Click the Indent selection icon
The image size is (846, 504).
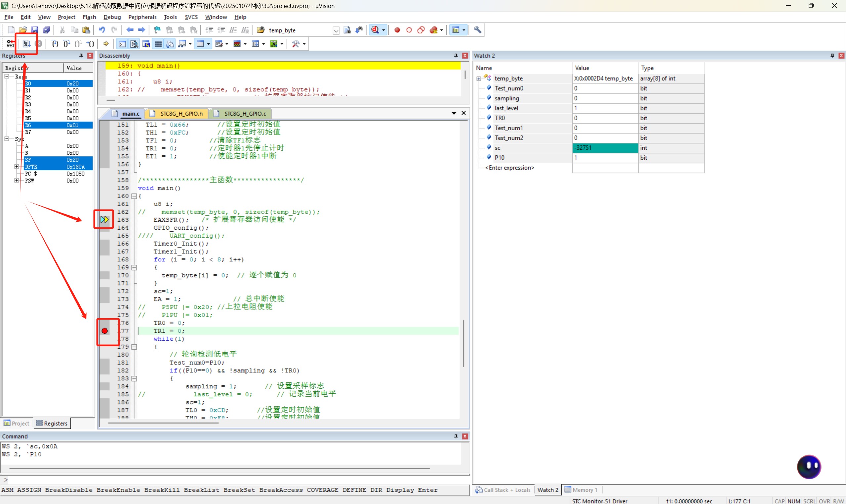tap(210, 30)
